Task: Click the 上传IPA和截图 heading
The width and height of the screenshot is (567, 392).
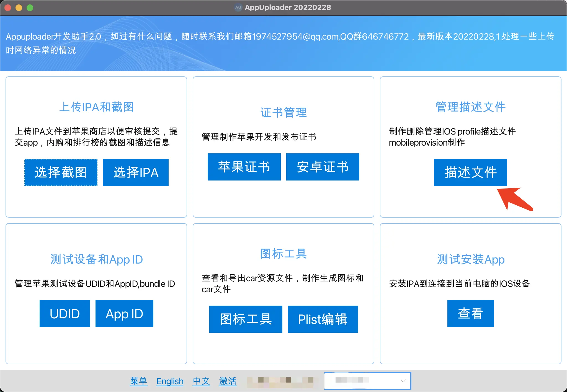Action: pyautogui.click(x=96, y=107)
